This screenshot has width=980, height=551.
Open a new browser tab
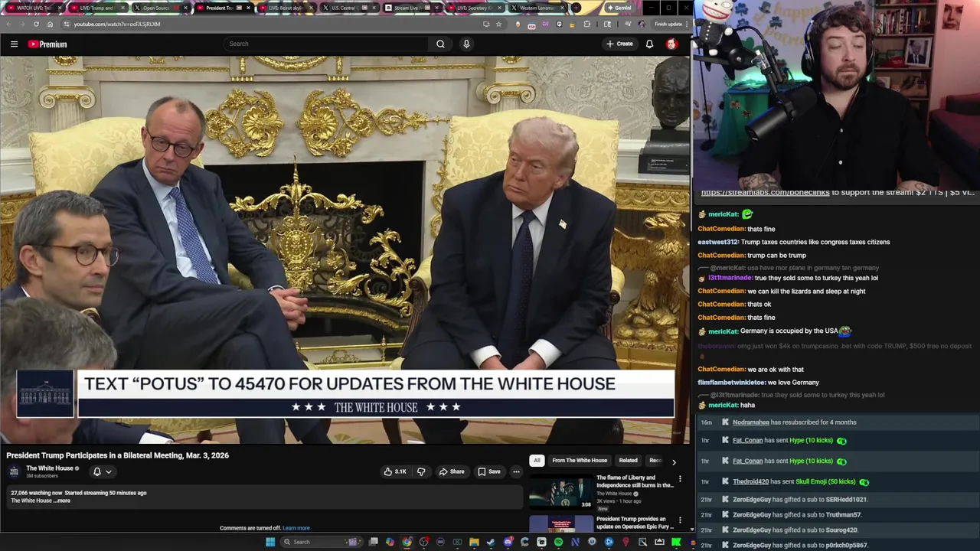[576, 8]
